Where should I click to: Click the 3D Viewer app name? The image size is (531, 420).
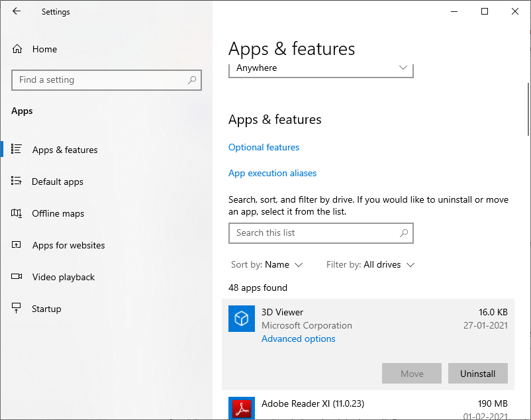(x=282, y=312)
